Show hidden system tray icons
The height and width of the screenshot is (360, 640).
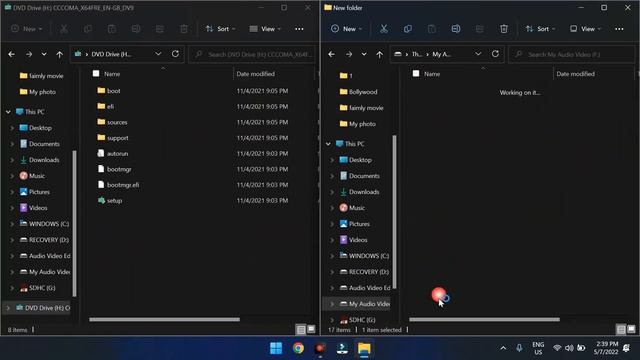503,348
